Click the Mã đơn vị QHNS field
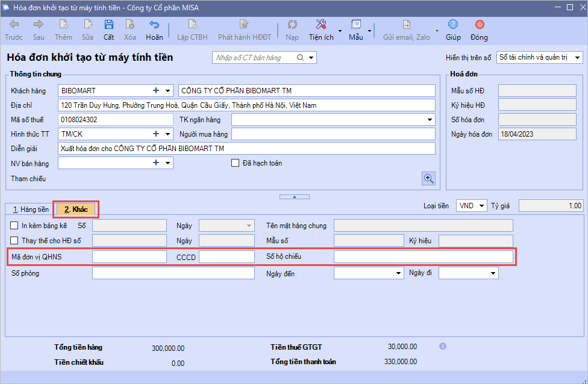Viewport: 588px width, 384px height. [129, 257]
